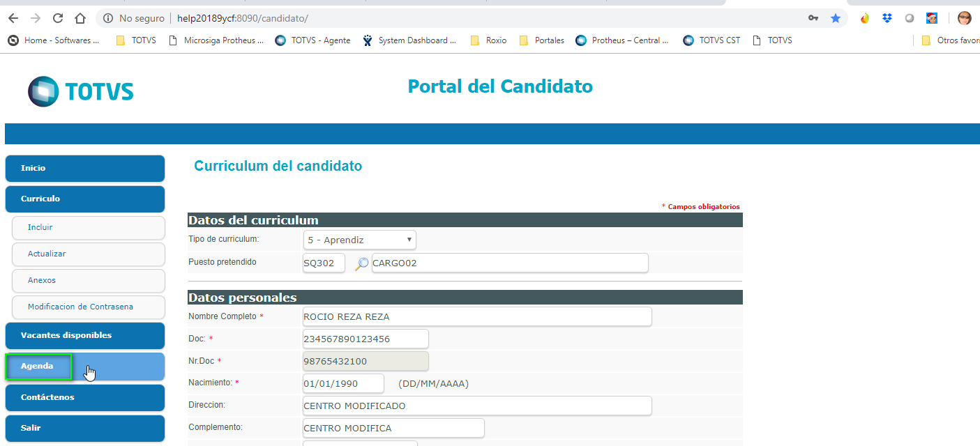Open Modificacion de Contrasena option

click(x=88, y=307)
